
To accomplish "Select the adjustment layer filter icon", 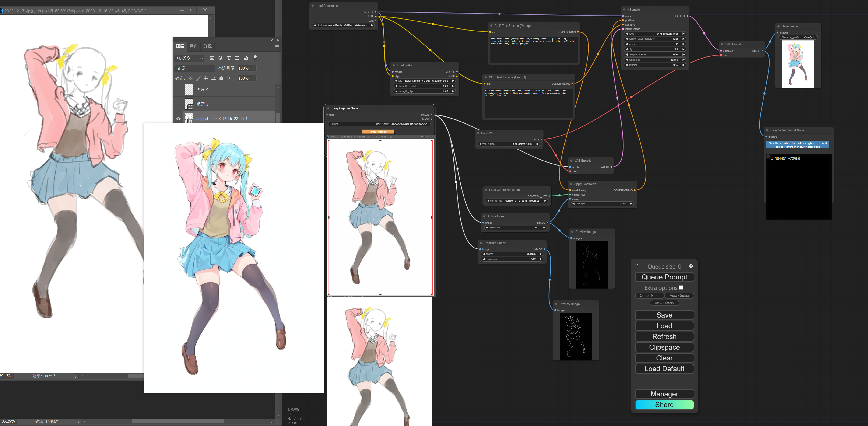I will [220, 58].
